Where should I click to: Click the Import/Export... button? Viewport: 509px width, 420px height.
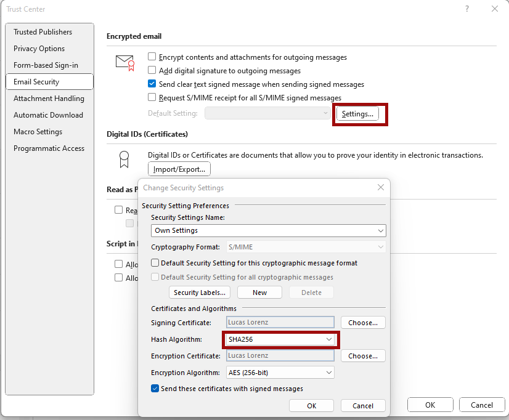point(179,169)
